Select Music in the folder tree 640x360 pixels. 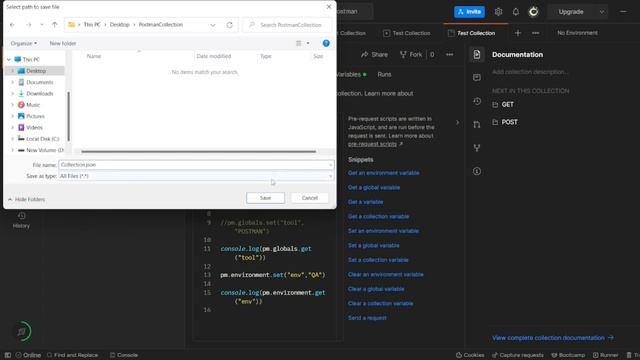tap(33, 105)
